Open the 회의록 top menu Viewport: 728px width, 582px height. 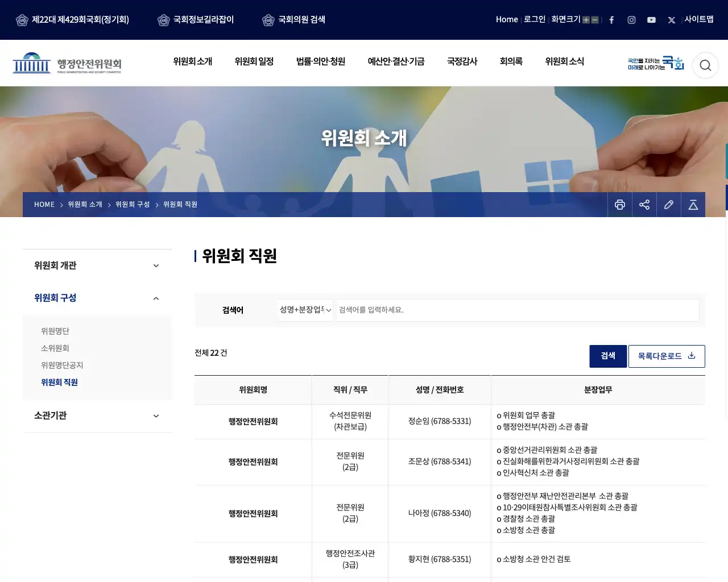511,61
